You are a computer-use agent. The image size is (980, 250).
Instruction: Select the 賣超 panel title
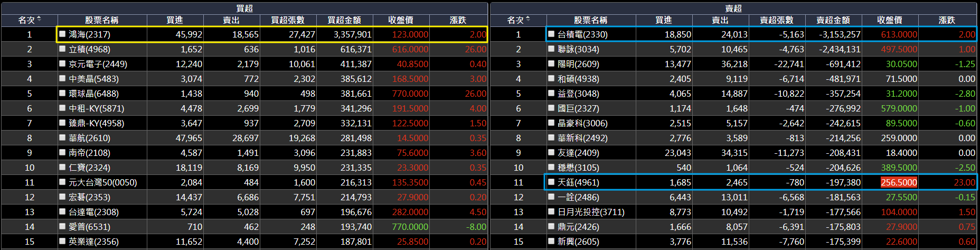[733, 8]
